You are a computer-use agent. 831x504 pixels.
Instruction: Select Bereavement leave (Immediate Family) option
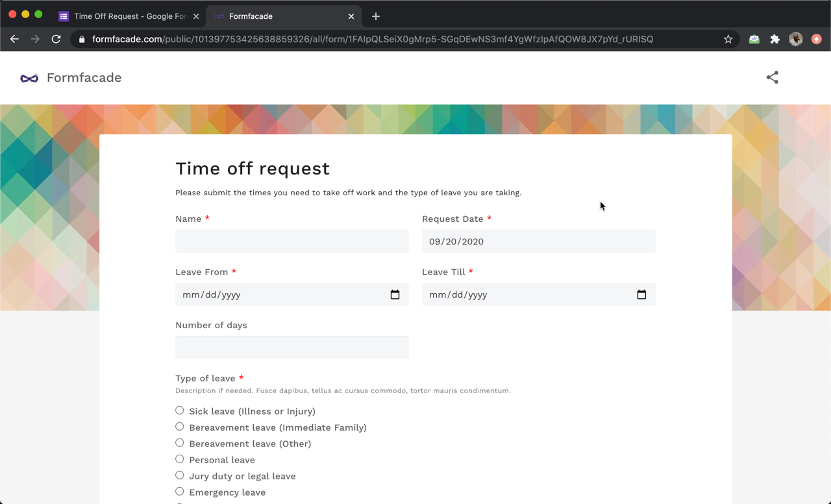pos(180,427)
